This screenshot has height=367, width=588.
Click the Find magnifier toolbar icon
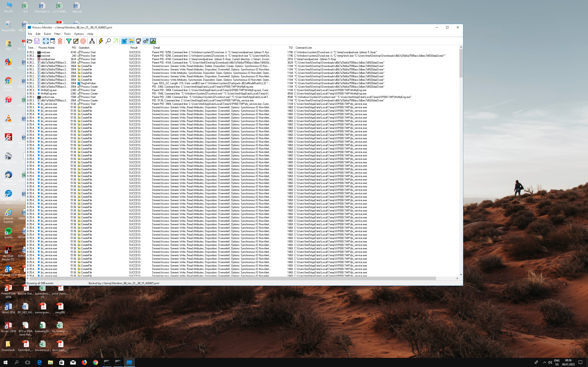click(108, 41)
